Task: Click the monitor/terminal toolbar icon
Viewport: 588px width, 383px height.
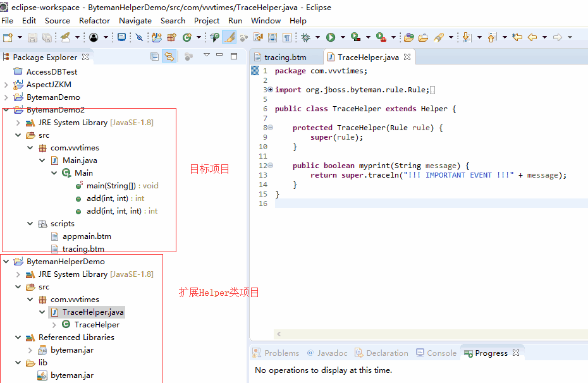Action: click(121, 37)
